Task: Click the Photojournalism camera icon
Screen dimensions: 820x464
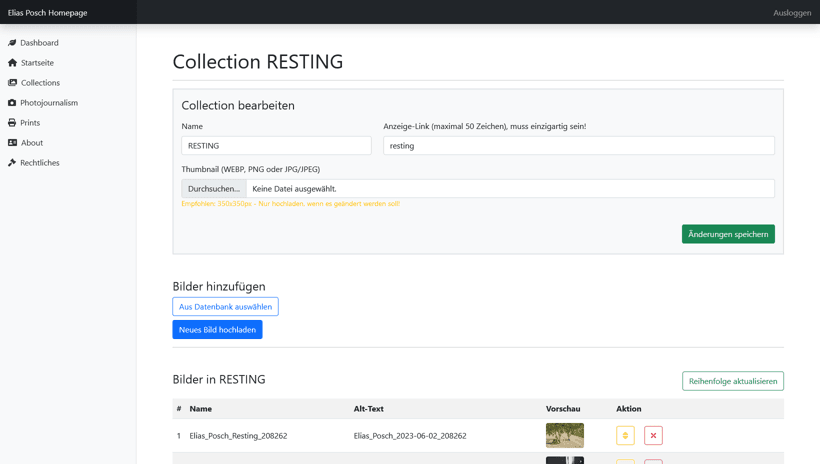Action: coord(12,103)
